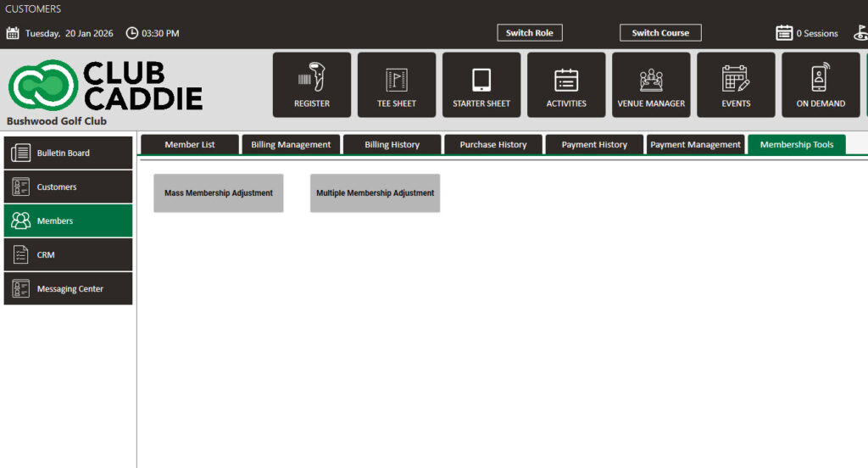This screenshot has width=868, height=468.
Task: Click the Sessions clipboard icon
Action: [x=784, y=33]
